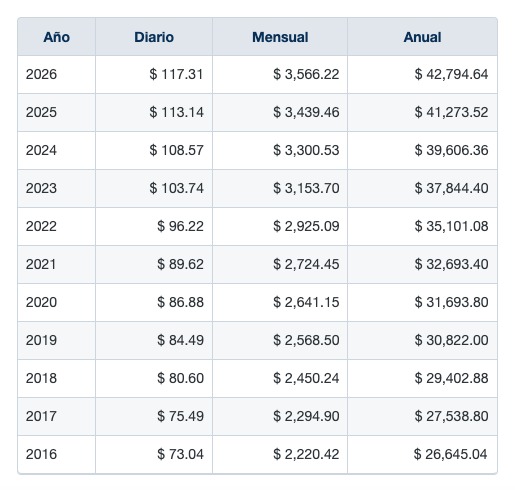Image resolution: width=515 pixels, height=490 pixels.
Task: Click the monthly value $ 2,294.90
Action: tap(306, 416)
